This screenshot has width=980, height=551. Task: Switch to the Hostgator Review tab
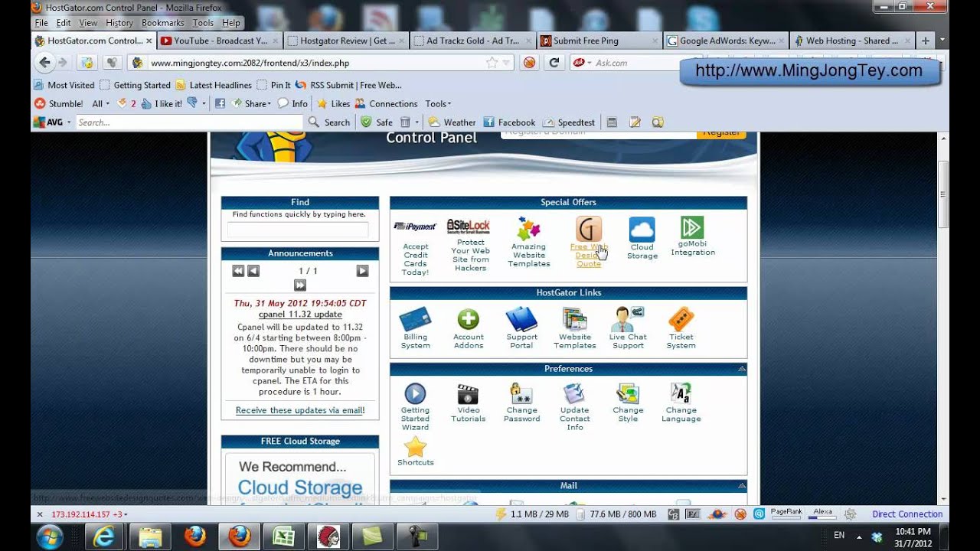[x=346, y=41]
